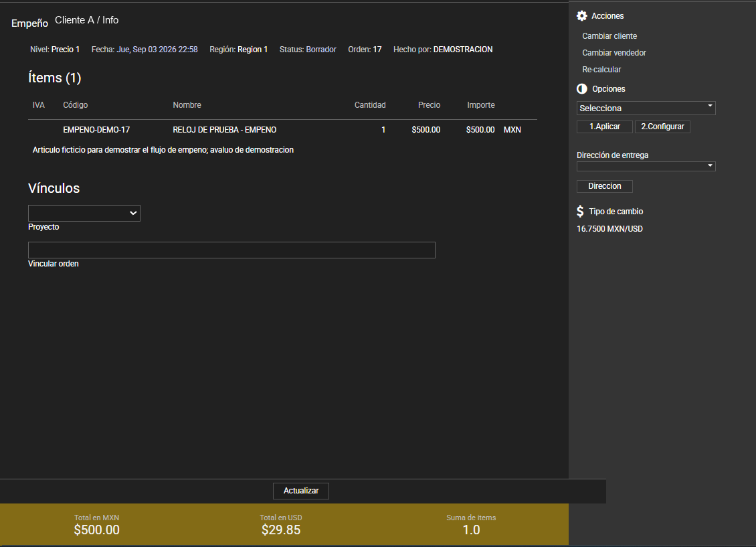Screen dimensions: 756x547
Task: Click item name RELOJ DE PRUEBA - EMPENO
Action: (x=225, y=130)
